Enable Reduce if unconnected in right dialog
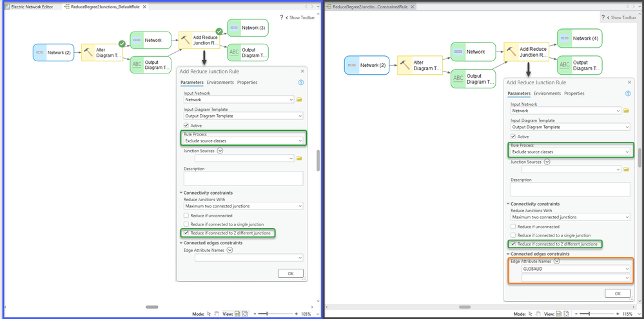 [513, 227]
